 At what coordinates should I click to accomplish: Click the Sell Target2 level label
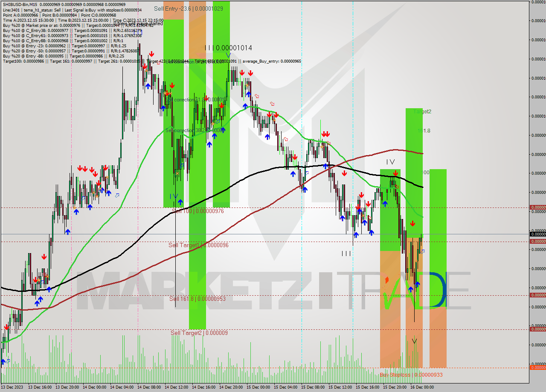coord(199,333)
